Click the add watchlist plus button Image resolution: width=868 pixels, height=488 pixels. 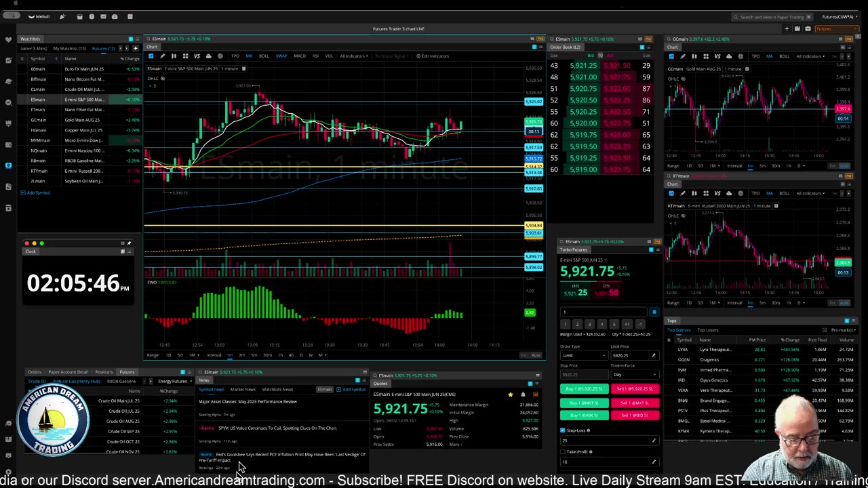pyautogui.click(x=135, y=48)
